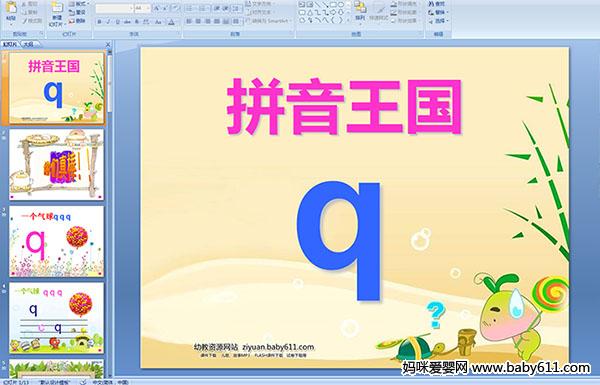
Task: Open the Align Text dropdown
Action: (x=260, y=12)
